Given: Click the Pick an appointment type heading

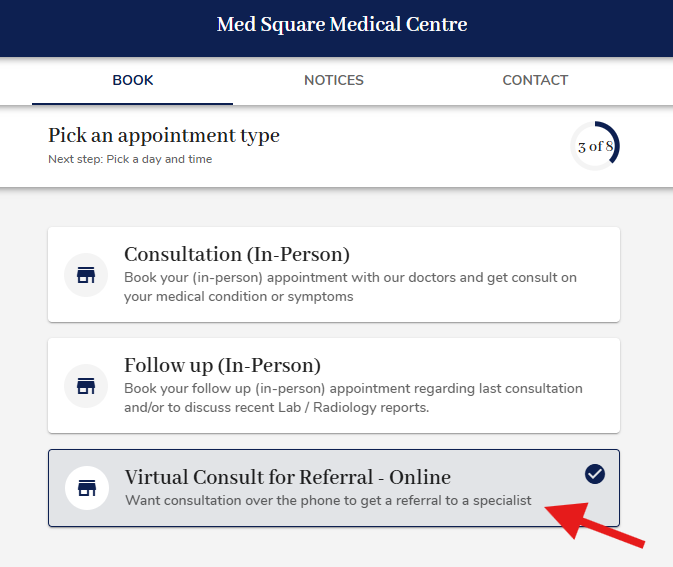Looking at the screenshot, I should click(x=164, y=135).
